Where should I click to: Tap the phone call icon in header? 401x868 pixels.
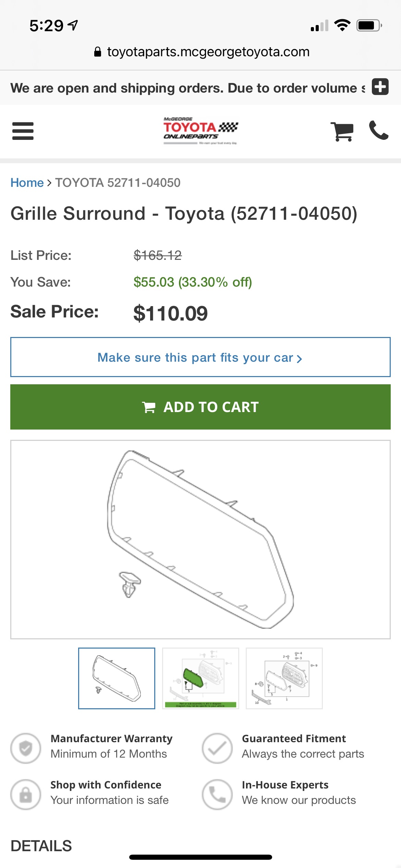point(379,130)
